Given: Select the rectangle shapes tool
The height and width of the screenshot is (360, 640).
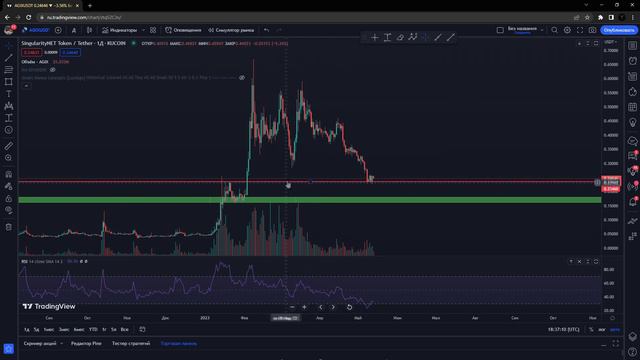Looking at the screenshot, I should [9, 82].
